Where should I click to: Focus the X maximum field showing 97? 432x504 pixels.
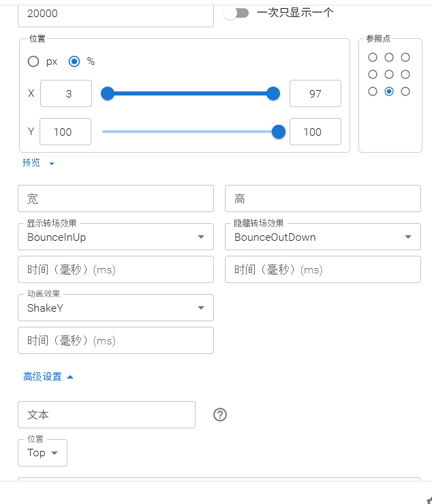pos(315,93)
